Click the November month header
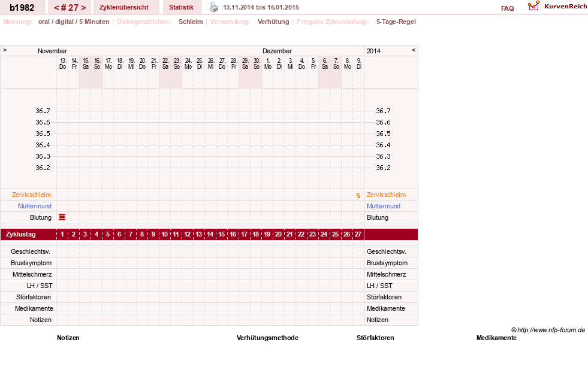The height and width of the screenshot is (373, 588). 52,51
